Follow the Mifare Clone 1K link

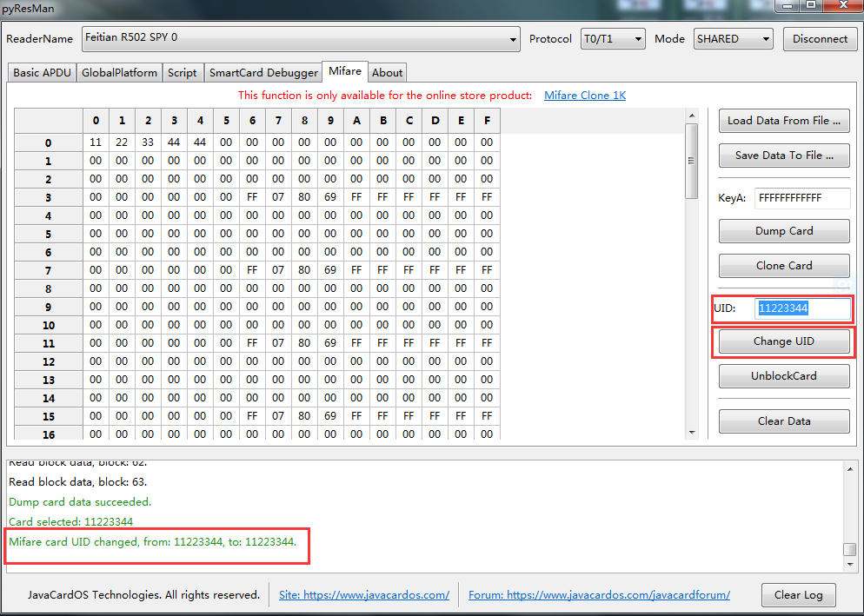(x=585, y=96)
